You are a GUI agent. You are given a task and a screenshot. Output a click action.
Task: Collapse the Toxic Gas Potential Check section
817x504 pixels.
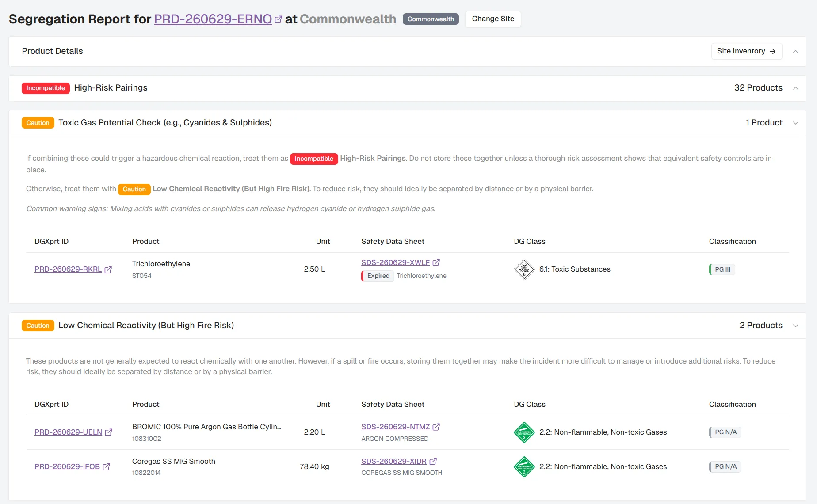coord(795,123)
